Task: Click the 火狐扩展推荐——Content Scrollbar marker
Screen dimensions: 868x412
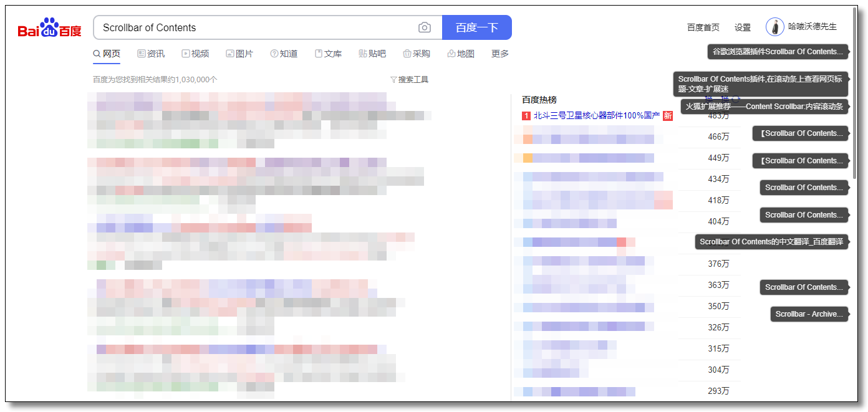Action: [764, 107]
